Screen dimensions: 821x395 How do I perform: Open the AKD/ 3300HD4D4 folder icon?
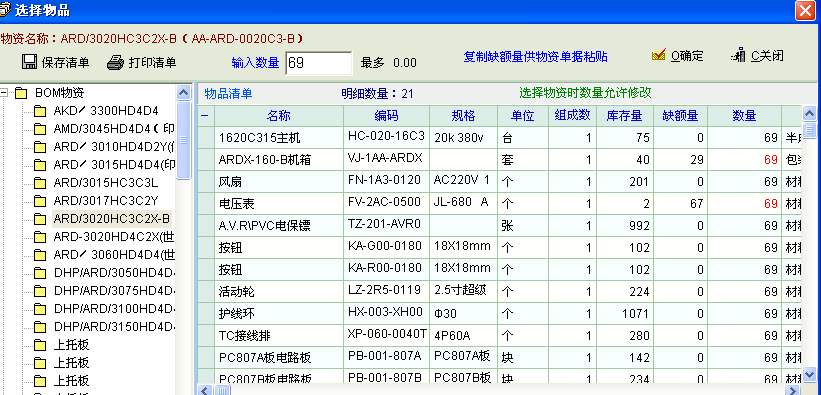coord(40,111)
